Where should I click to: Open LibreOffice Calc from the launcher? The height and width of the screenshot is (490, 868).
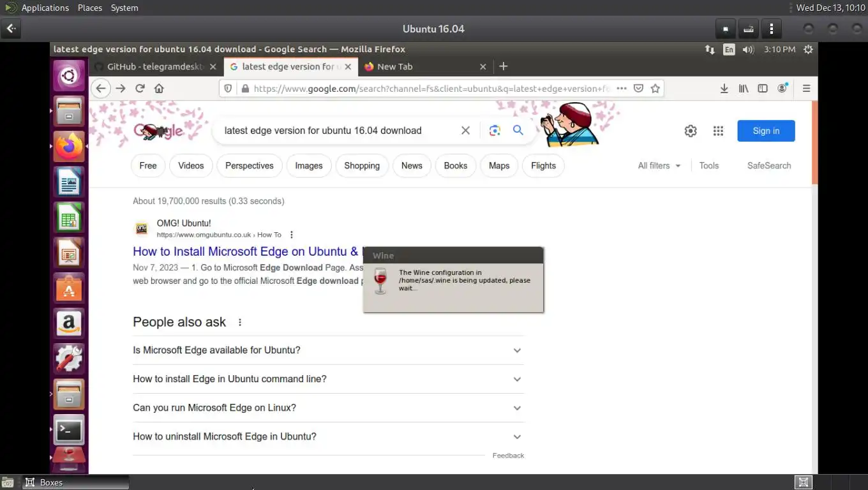(69, 219)
